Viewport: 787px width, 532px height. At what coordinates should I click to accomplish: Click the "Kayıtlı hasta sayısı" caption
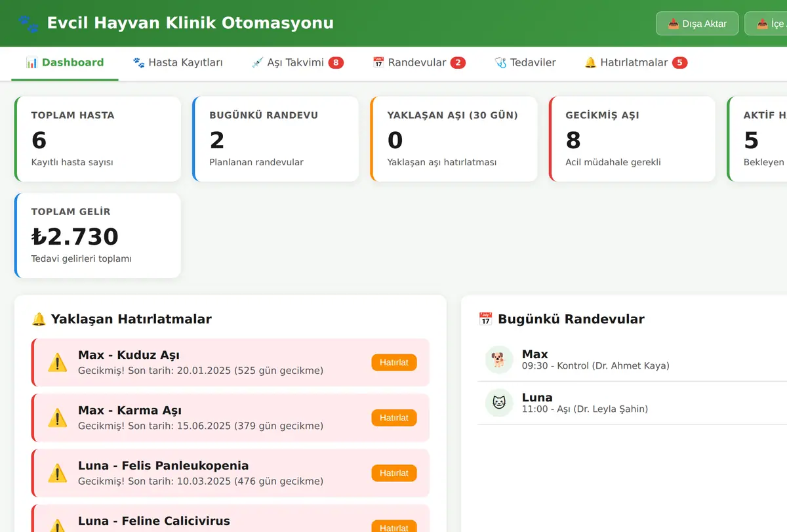click(x=72, y=162)
